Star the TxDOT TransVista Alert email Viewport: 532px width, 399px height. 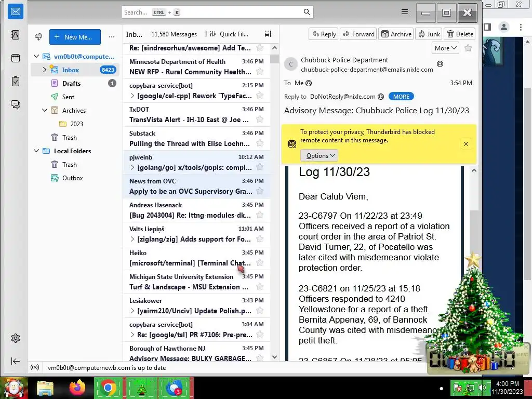(x=260, y=119)
